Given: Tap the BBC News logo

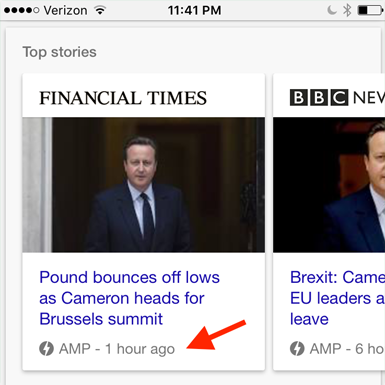Looking at the screenshot, I should pos(337,97).
